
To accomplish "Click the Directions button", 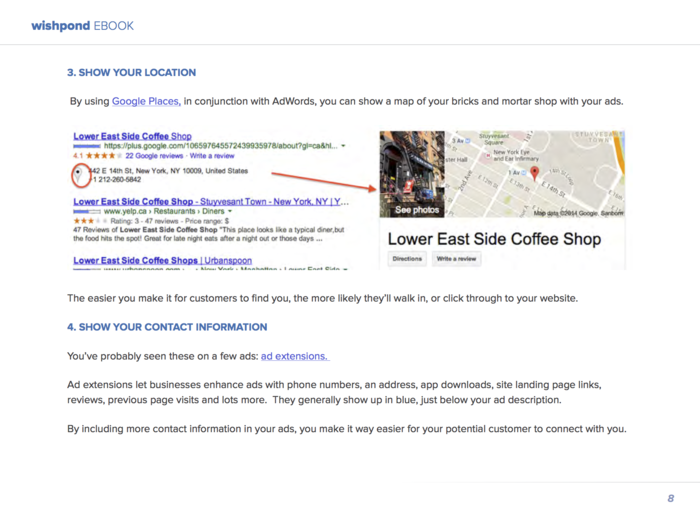I will pyautogui.click(x=407, y=259).
